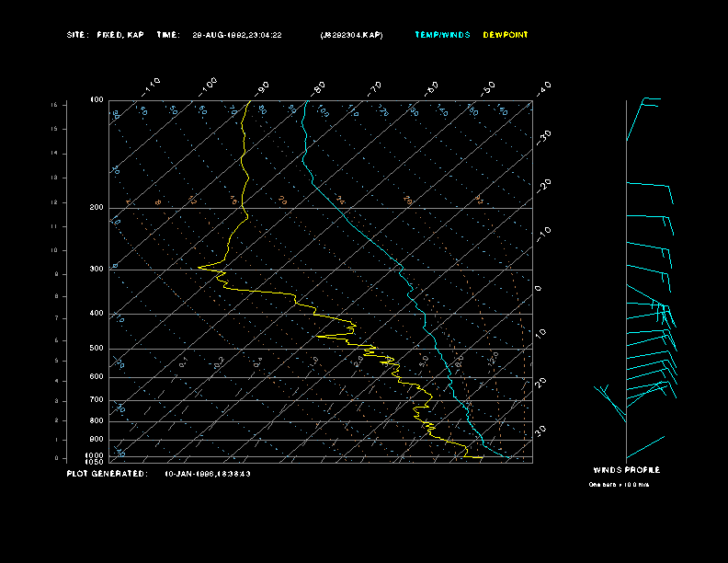
Task: Click the 0 isotherm label on right edge
Action: pyautogui.click(x=538, y=289)
